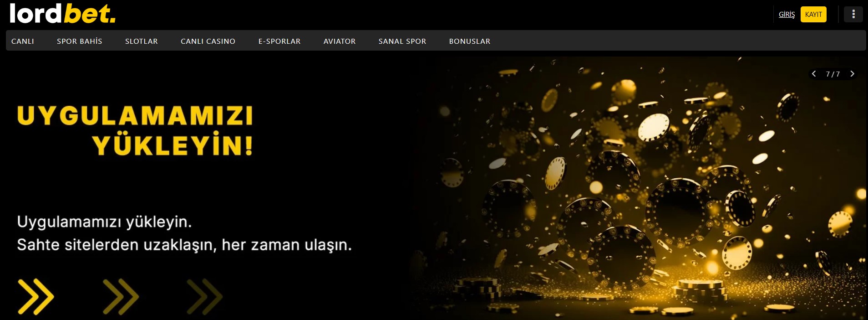Advance to next banner slide arrow

click(x=852, y=74)
